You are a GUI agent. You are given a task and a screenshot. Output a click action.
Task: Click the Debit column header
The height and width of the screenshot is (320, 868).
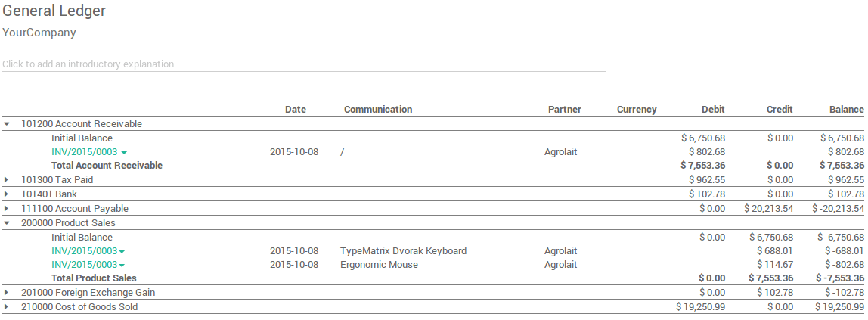[x=713, y=110]
